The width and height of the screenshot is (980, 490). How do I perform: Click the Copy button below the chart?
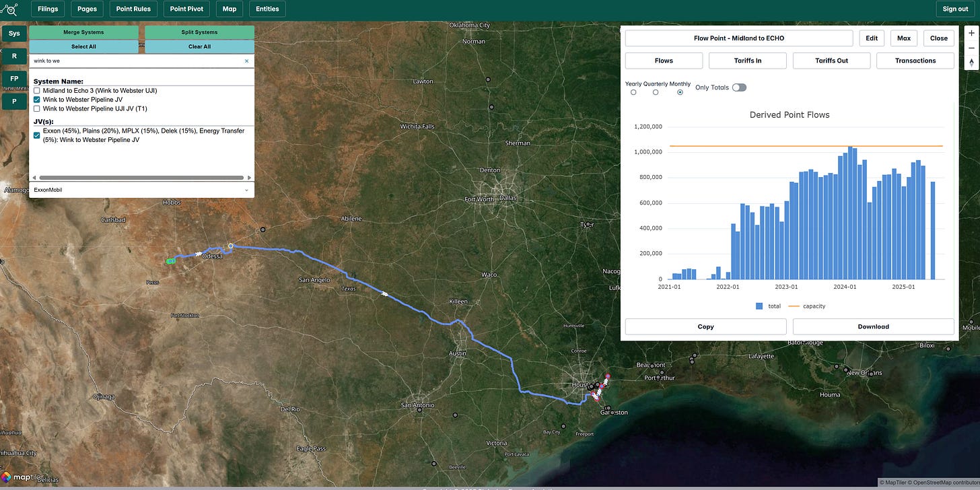coord(705,326)
